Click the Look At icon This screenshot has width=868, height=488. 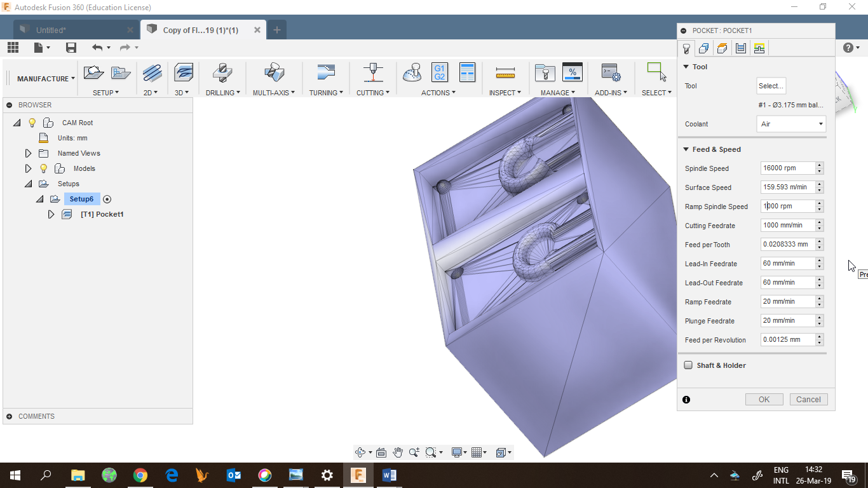(x=381, y=452)
